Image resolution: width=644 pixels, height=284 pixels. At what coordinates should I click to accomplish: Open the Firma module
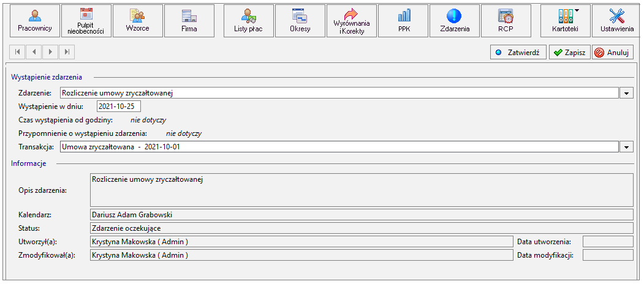(x=189, y=21)
